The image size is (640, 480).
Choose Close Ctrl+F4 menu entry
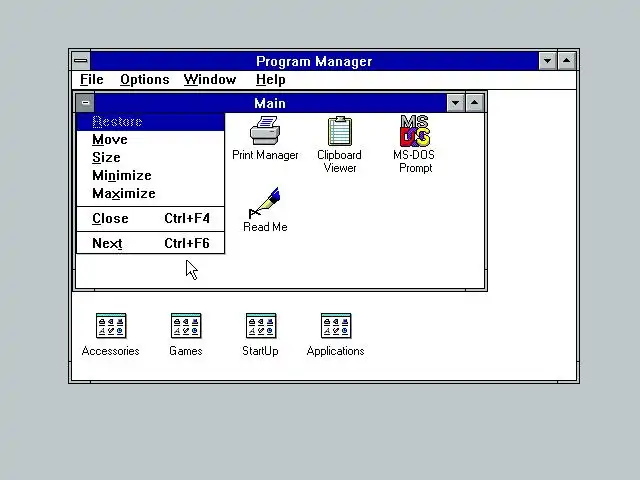[x=151, y=218]
